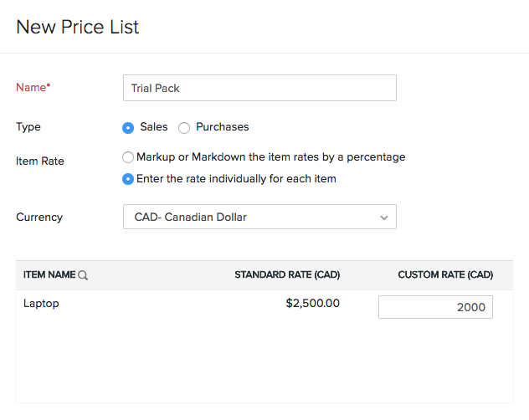The image size is (529, 420).
Task: Open the CAD- Canadian Dollar currency dropdown
Action: pyautogui.click(x=259, y=218)
